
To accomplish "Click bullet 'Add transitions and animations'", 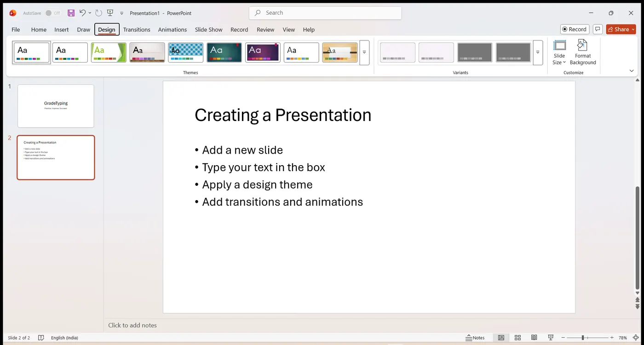I will pos(282,202).
